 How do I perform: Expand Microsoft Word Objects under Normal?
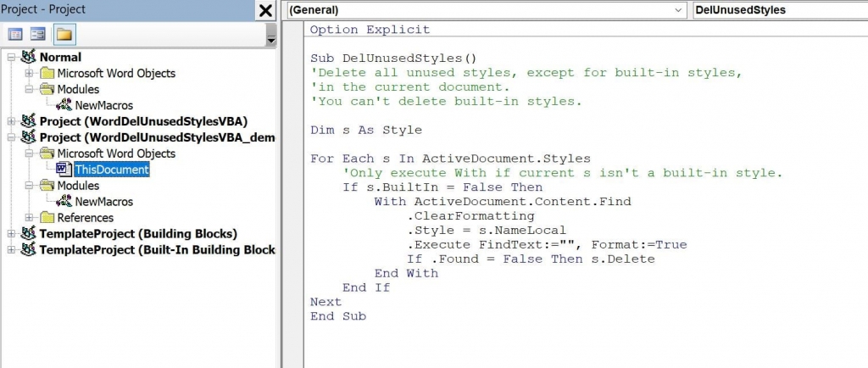29,73
